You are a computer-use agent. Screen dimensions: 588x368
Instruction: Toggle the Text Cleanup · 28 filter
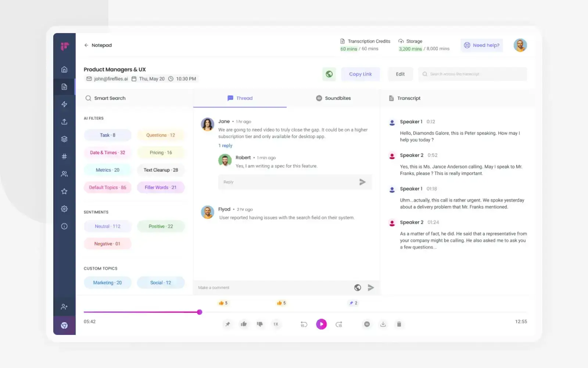point(161,170)
